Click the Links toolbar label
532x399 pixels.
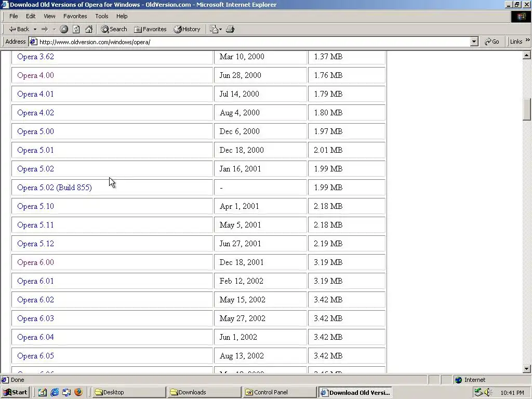(x=516, y=42)
